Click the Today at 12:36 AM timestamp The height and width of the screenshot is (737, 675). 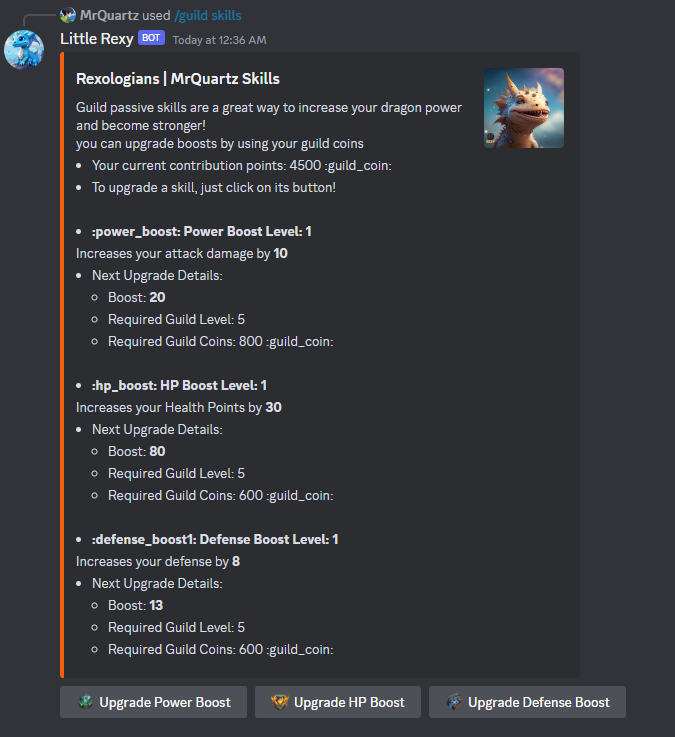[220, 40]
